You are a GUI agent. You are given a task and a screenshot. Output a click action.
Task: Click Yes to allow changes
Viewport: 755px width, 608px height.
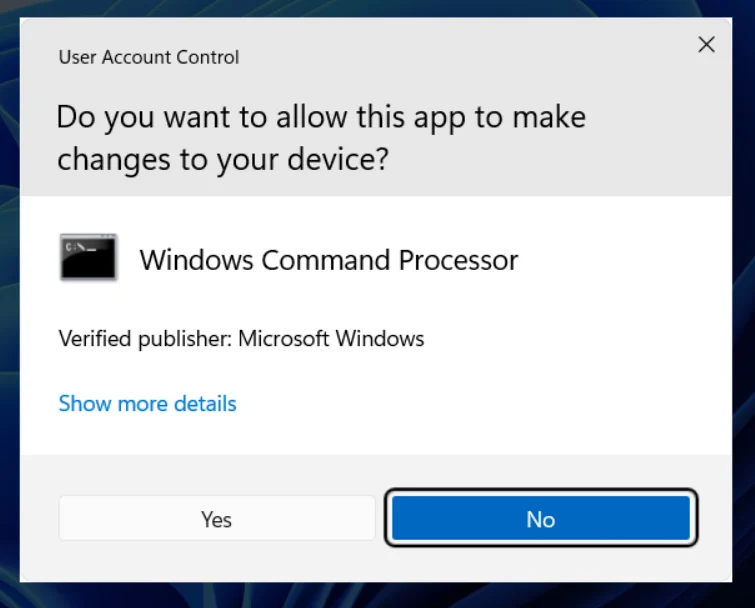tap(217, 518)
